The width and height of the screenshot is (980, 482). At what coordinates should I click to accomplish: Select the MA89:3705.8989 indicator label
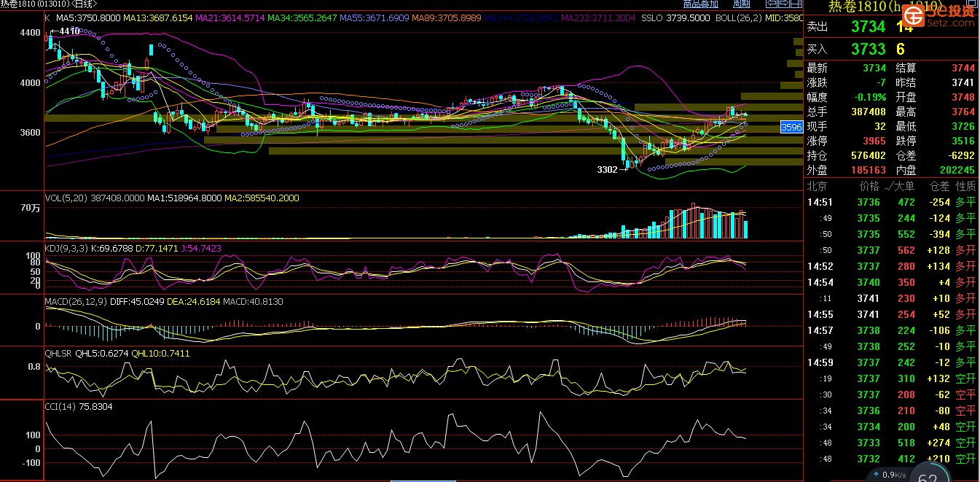pos(447,18)
